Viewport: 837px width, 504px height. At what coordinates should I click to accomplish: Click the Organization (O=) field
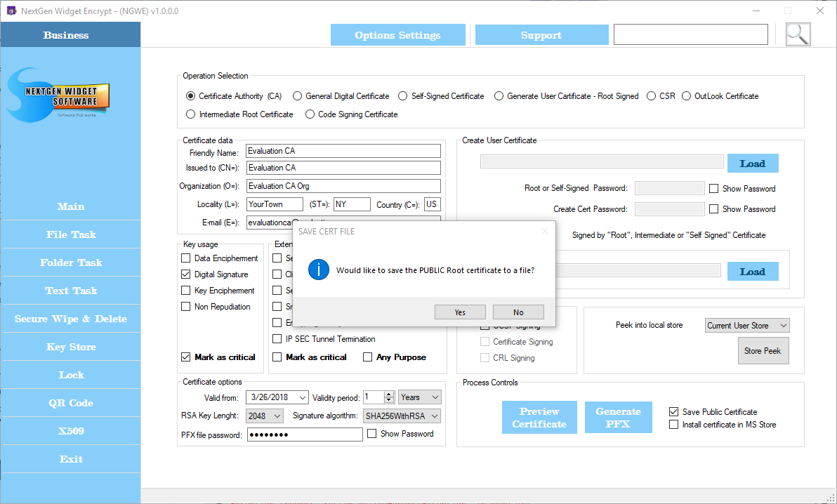click(343, 186)
